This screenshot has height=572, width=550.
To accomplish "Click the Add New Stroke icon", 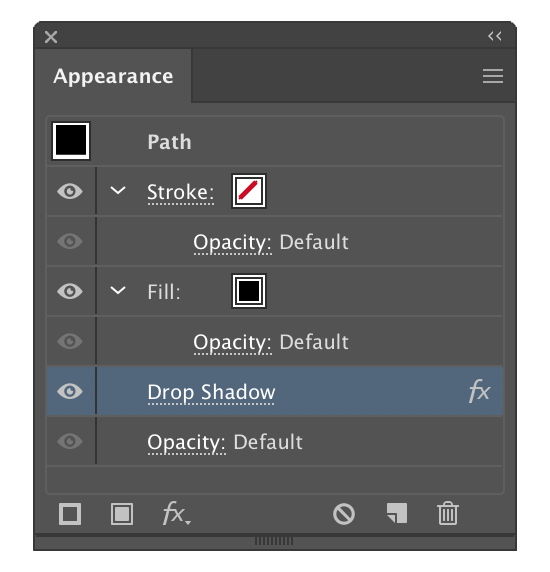I will click(x=70, y=514).
